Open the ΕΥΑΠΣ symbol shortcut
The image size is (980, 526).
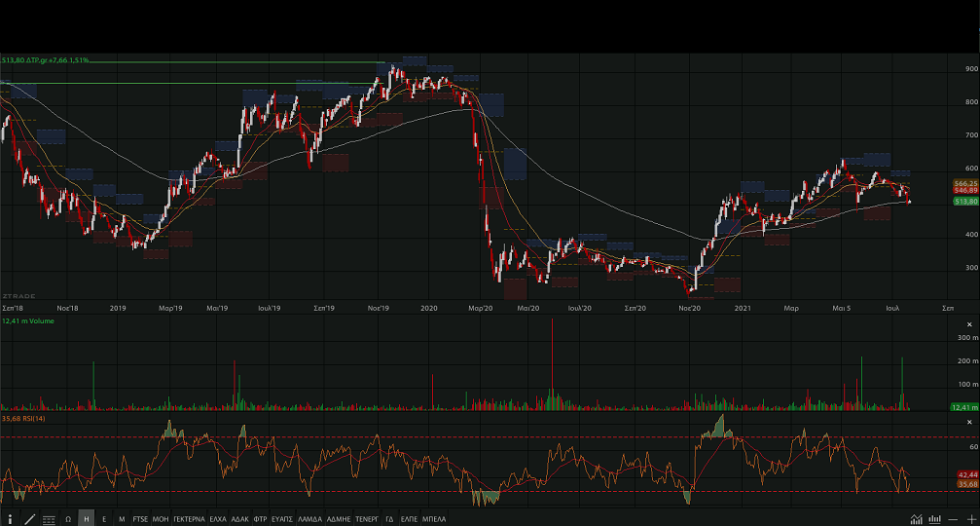[x=282, y=519]
